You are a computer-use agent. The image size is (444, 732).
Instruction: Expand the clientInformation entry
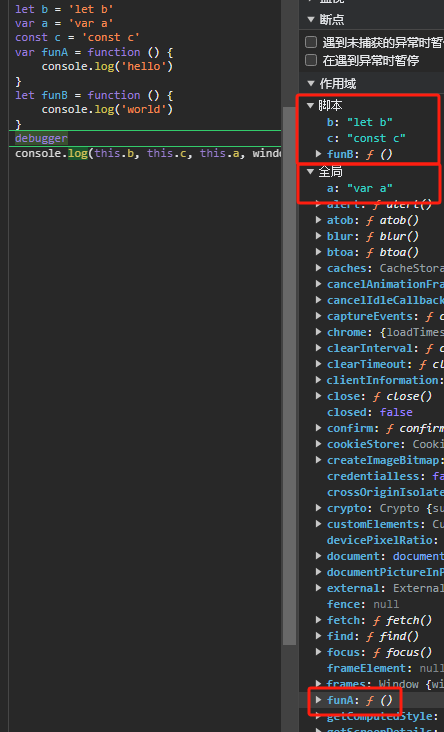[x=318, y=380]
